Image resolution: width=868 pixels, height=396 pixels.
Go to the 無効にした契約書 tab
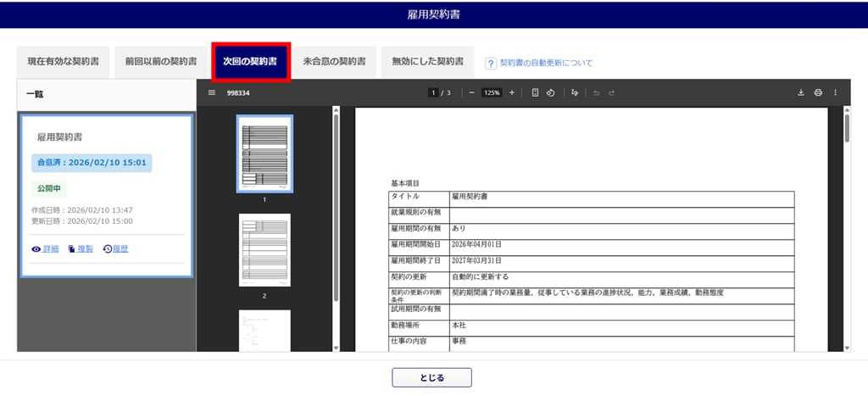(427, 62)
